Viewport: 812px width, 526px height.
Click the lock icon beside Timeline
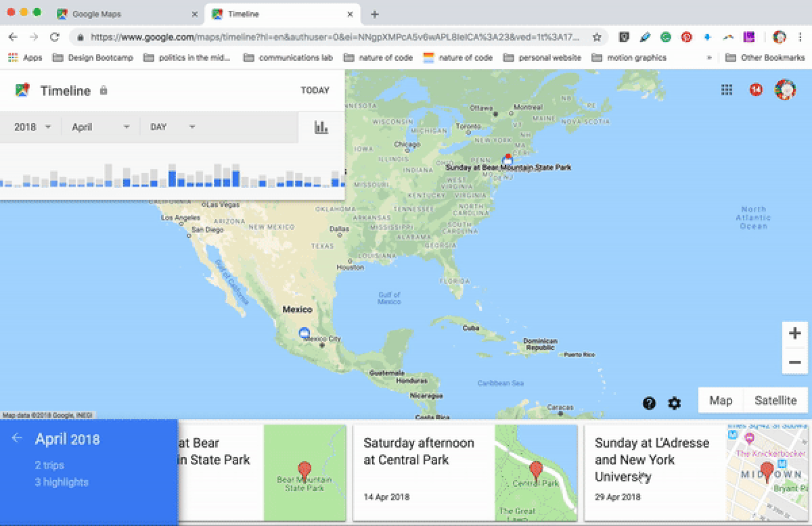104,90
